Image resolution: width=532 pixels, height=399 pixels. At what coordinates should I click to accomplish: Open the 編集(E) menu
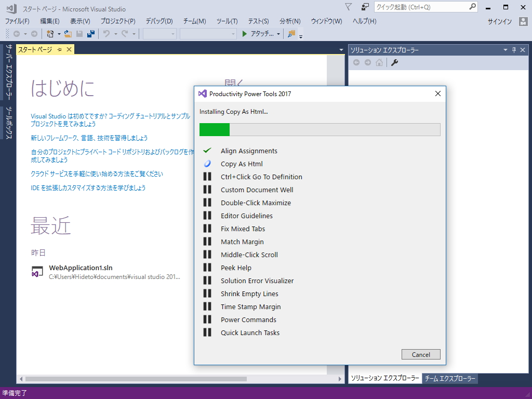(x=50, y=21)
